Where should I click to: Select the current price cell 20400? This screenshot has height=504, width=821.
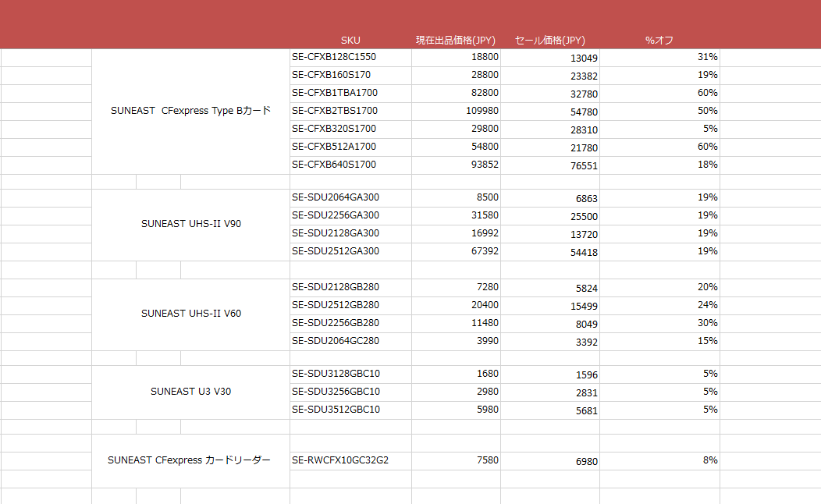(x=456, y=306)
